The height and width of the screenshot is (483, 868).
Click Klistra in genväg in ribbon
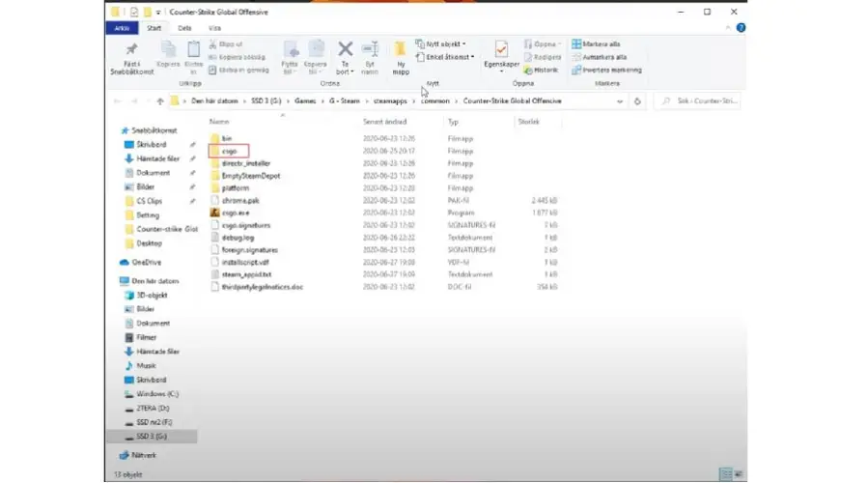pos(238,71)
